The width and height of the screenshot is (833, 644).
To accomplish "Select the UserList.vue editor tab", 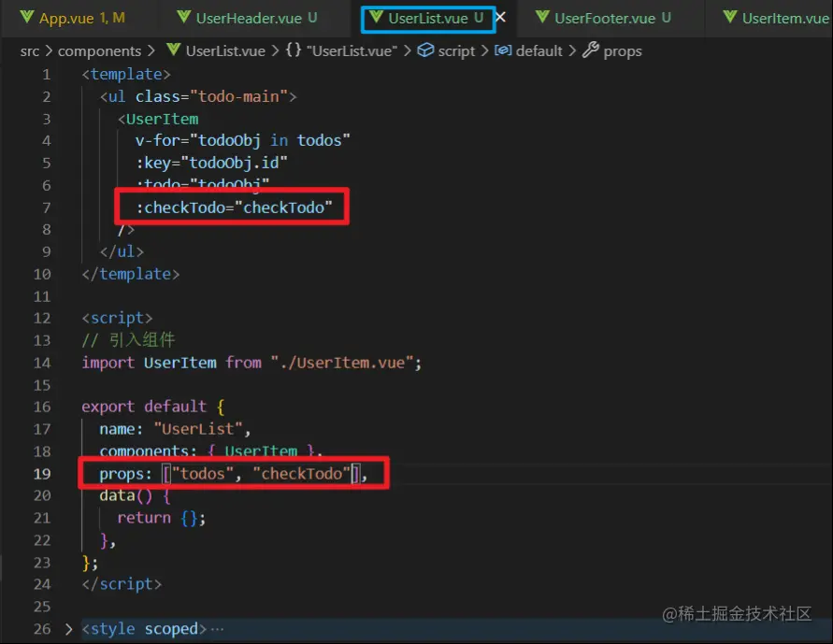I will click(x=428, y=19).
